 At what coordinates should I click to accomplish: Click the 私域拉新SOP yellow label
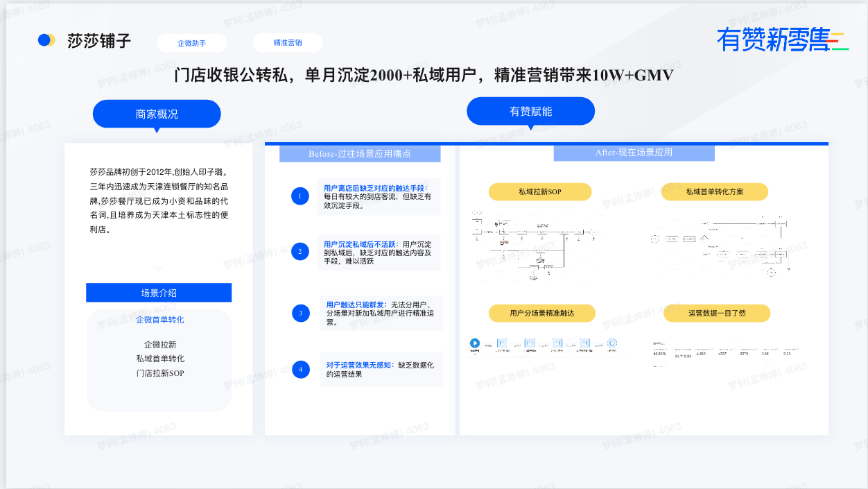point(540,191)
